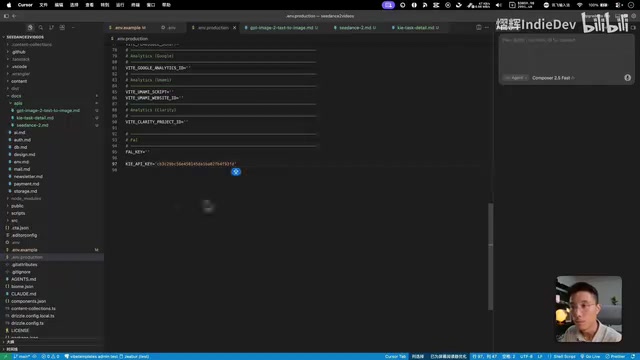Screen dimensions: 640x360
Task: Click the line 97 column 47 cursor position indicator
Action: (484, 356)
